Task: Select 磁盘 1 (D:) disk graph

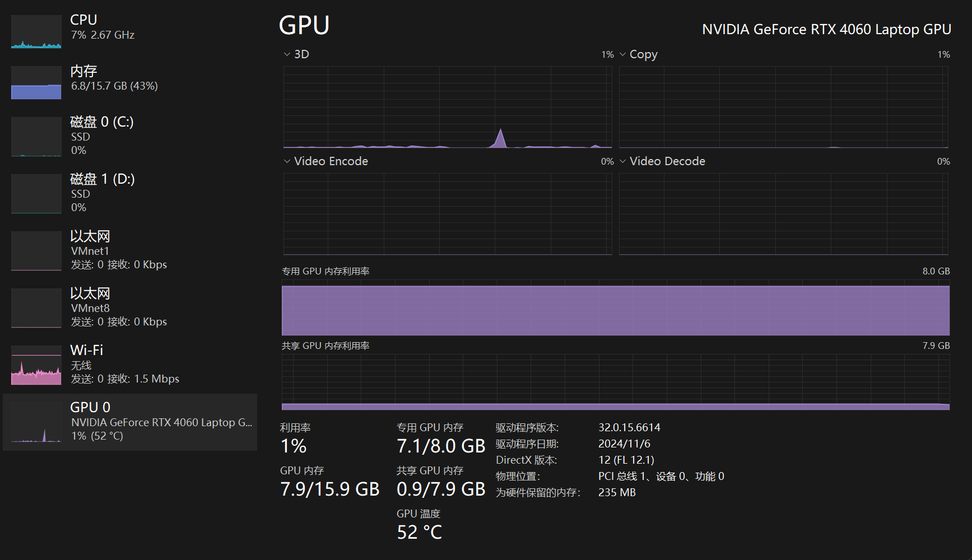Action: tap(36, 194)
